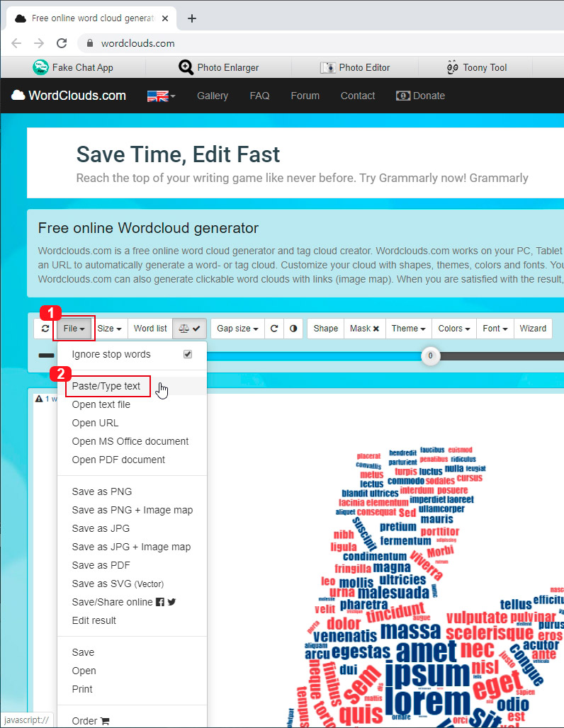The height and width of the screenshot is (728, 564).
Task: Open the Font dropdown
Action: point(495,329)
